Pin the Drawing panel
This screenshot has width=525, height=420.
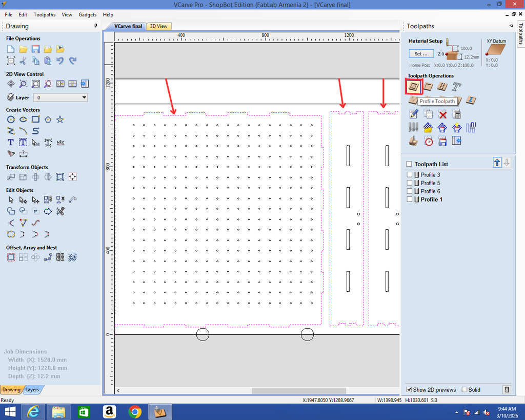click(96, 26)
